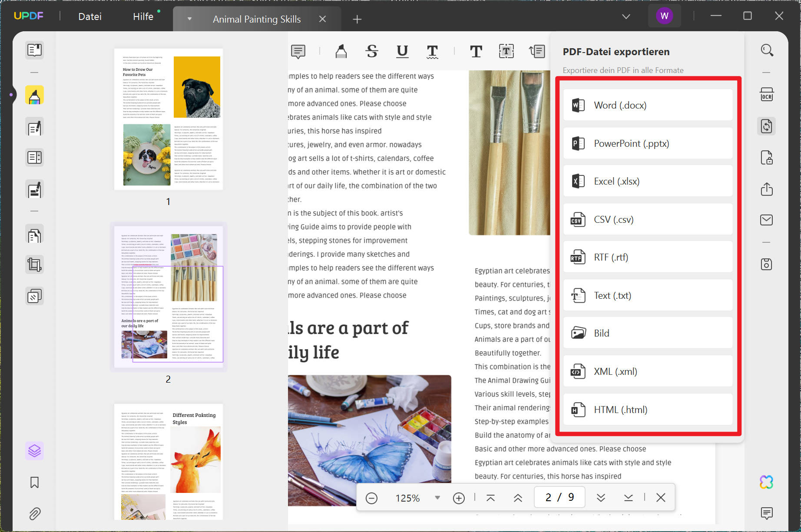Open the bookmark panel icon
Screen dimensions: 801x532
(x=34, y=482)
